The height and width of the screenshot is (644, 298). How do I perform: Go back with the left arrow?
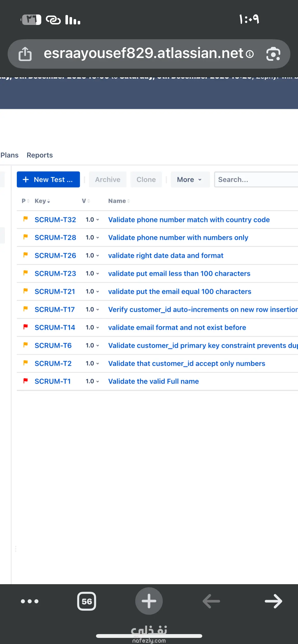click(x=211, y=601)
